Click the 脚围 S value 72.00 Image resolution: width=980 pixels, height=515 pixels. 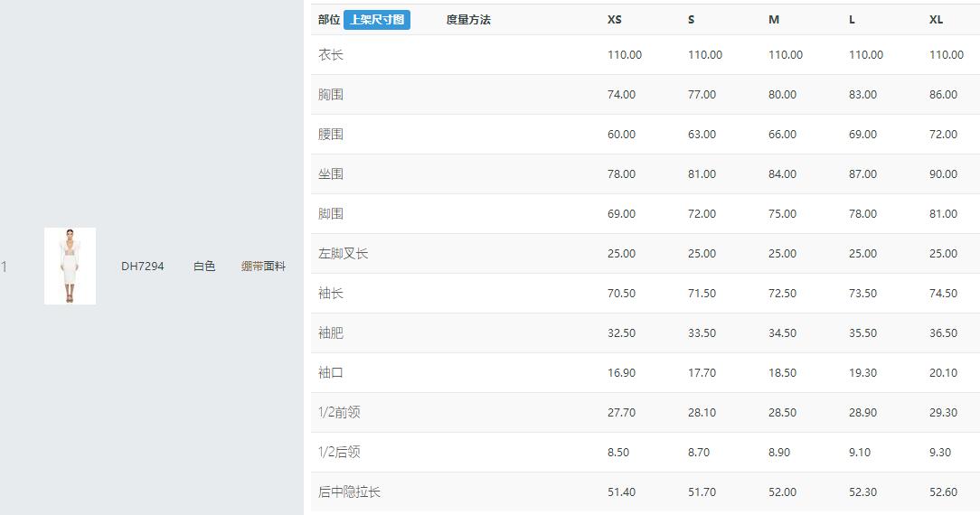[702, 213]
